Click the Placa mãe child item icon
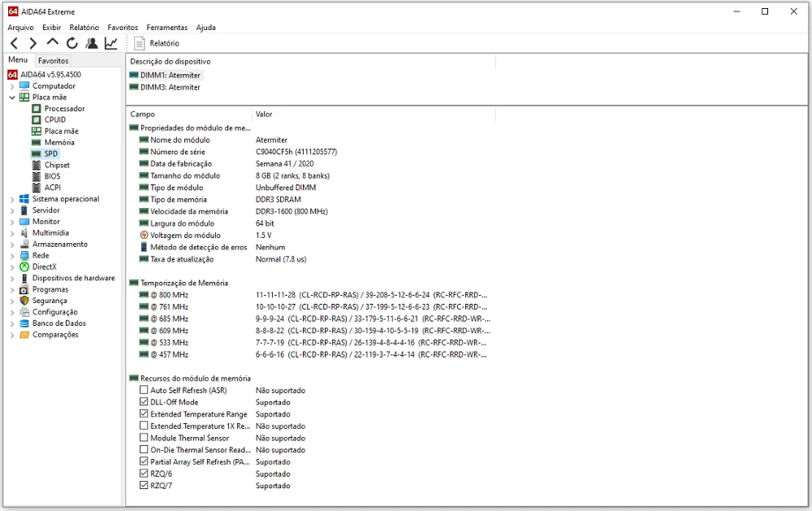This screenshot has height=511, width=812. (x=37, y=131)
